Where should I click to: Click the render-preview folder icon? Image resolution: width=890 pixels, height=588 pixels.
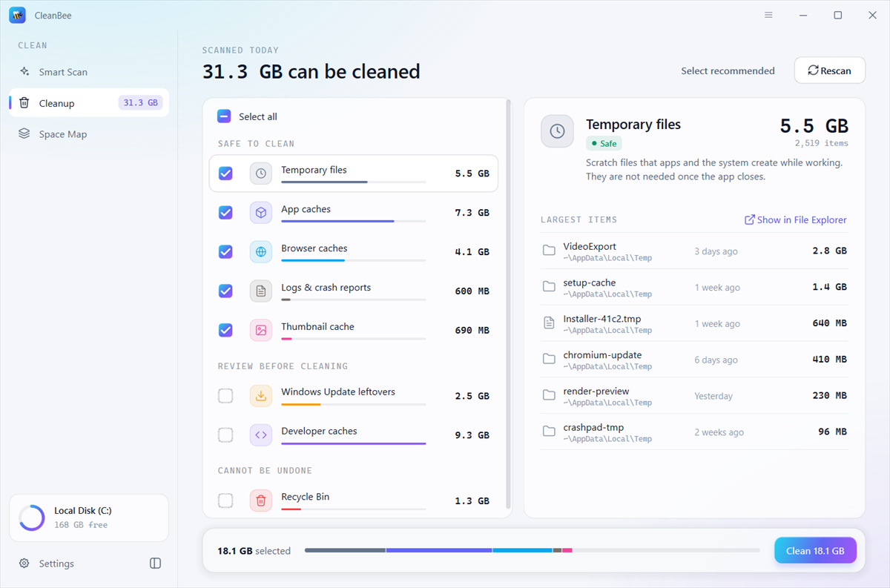tap(549, 395)
